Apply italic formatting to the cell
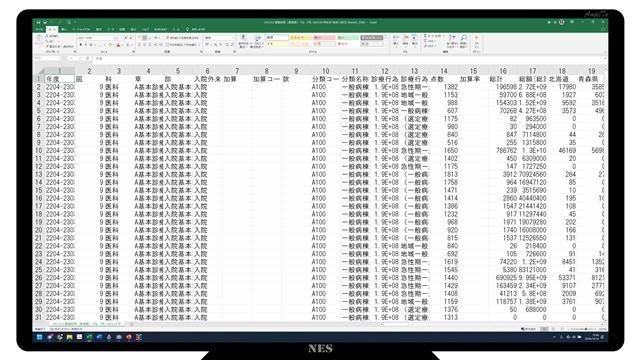The width and height of the screenshot is (640, 360). click(x=86, y=45)
